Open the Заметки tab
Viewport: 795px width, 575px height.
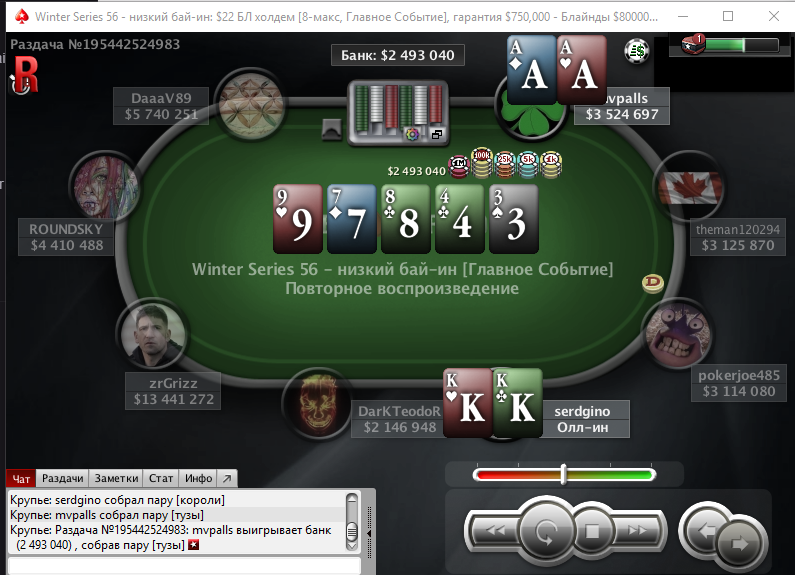point(116,478)
